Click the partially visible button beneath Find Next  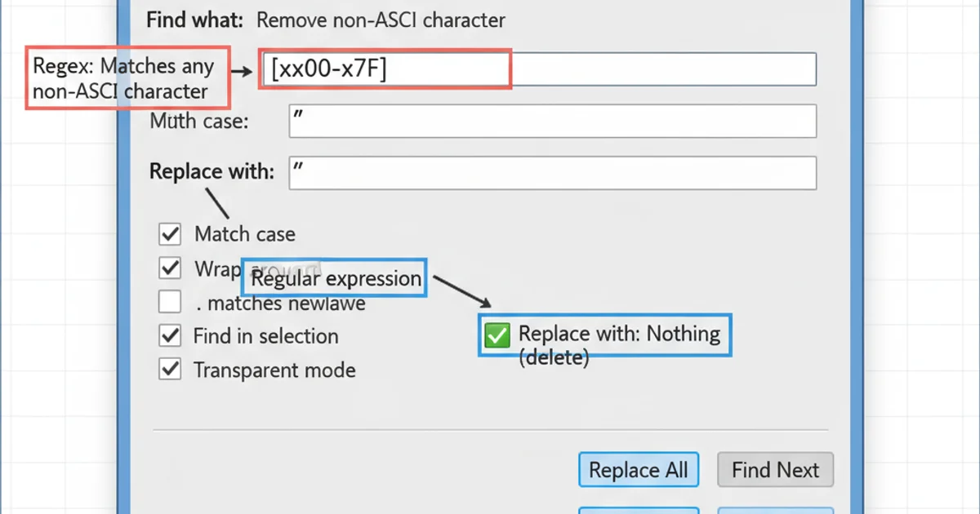point(775,510)
